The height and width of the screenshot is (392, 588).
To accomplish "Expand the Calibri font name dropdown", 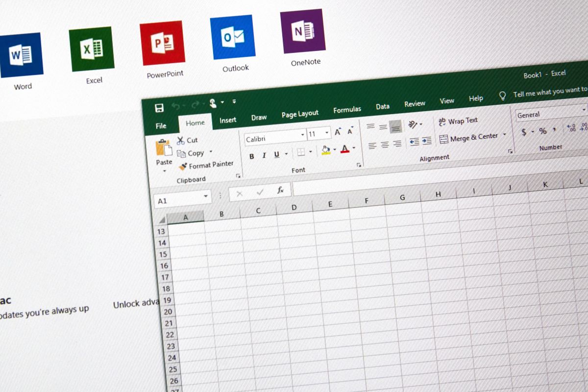I will (x=302, y=135).
